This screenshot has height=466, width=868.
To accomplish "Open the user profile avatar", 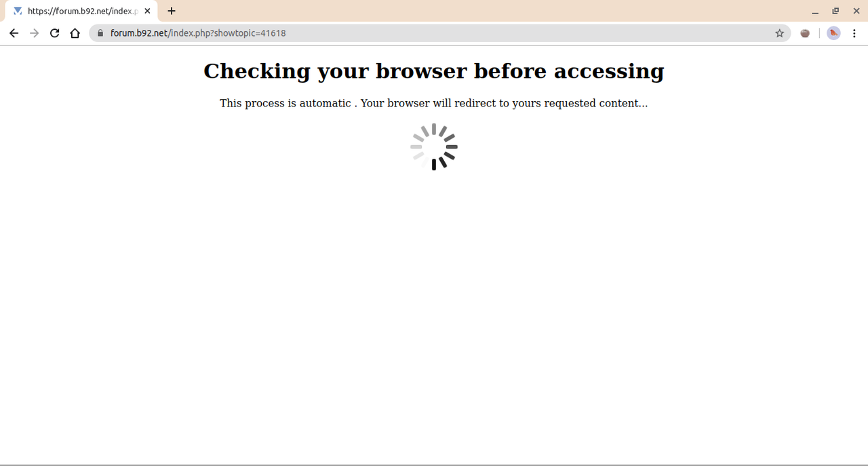I will (x=833, y=33).
